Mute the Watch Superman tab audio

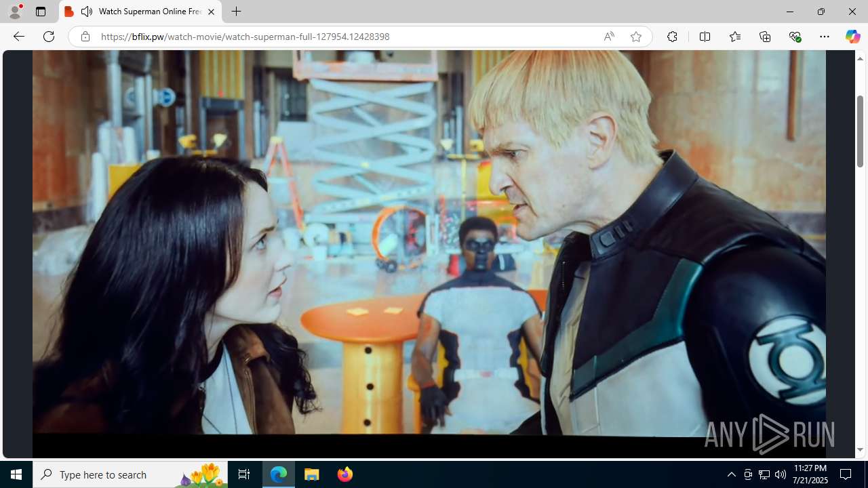pos(86,12)
